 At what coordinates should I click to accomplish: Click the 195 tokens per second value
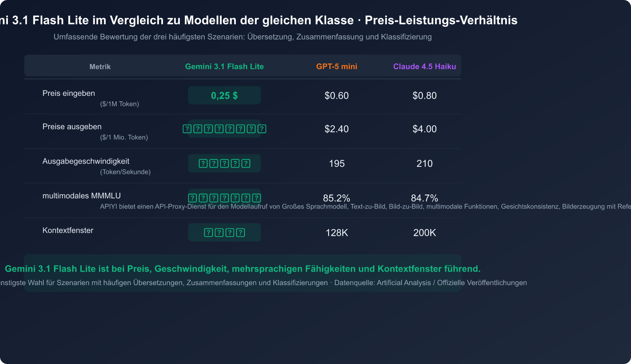(336, 164)
